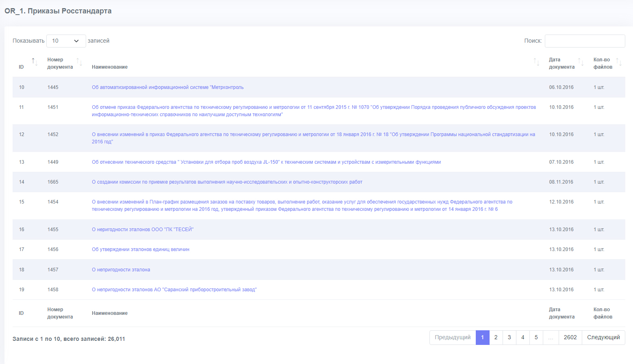Image resolution: width=633 pixels, height=364 pixels.
Task: Sort table by ID column arrows
Action: [35, 62]
